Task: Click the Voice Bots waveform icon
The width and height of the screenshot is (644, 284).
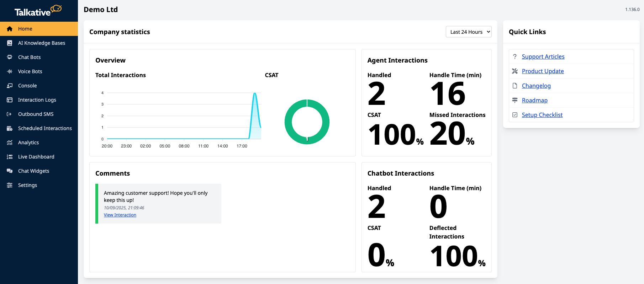Action: pos(10,71)
